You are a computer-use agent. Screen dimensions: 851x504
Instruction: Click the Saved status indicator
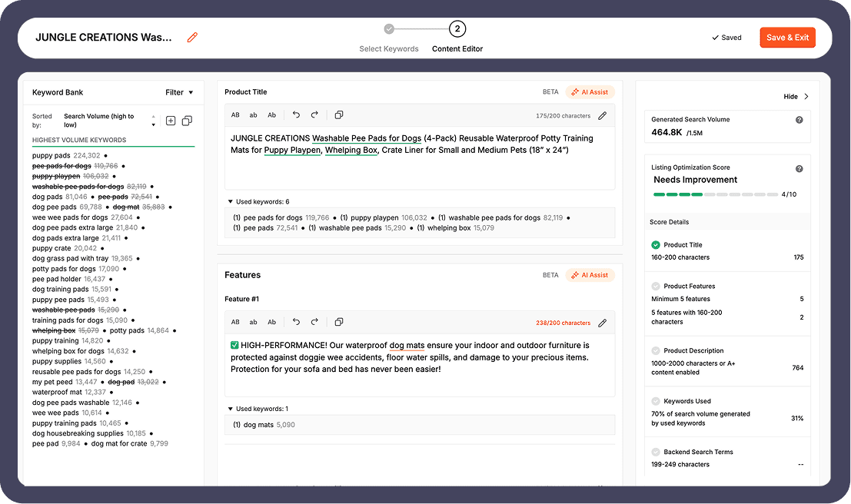point(726,38)
